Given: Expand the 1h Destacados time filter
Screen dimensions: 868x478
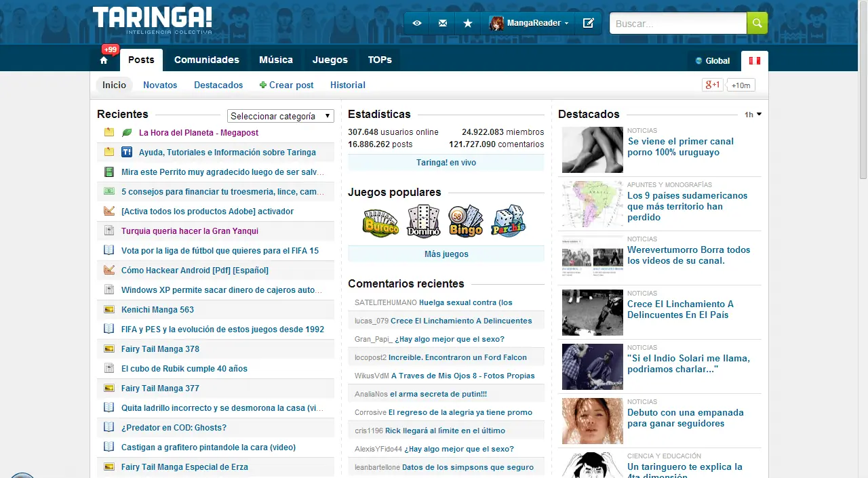Looking at the screenshot, I should pyautogui.click(x=753, y=115).
